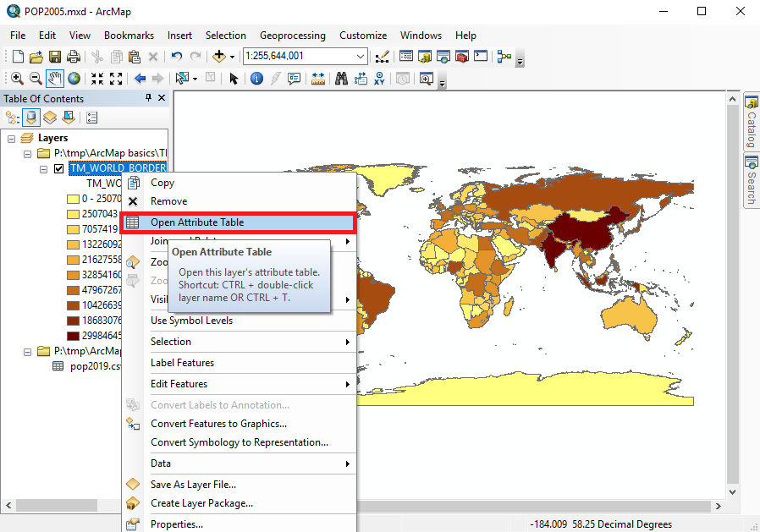Select the Pan hand tool
760x532 pixels.
click(x=55, y=79)
